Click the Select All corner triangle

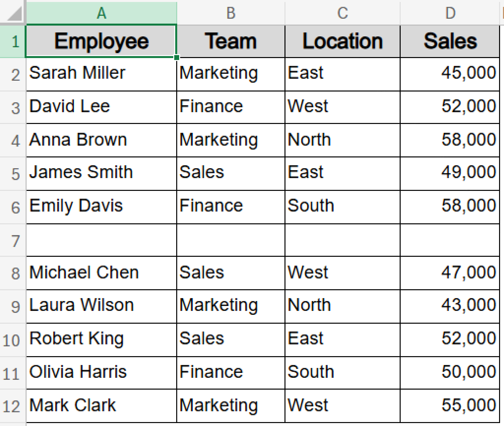pos(14,14)
